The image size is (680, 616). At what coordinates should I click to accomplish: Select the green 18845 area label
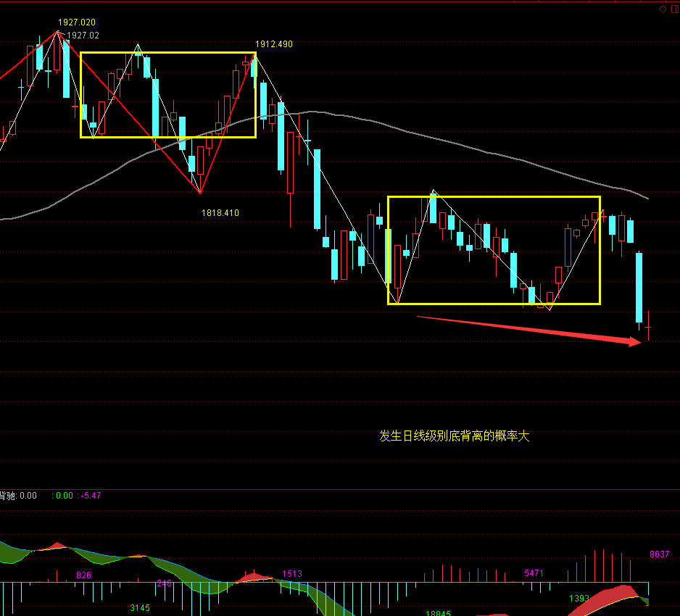coord(438,613)
